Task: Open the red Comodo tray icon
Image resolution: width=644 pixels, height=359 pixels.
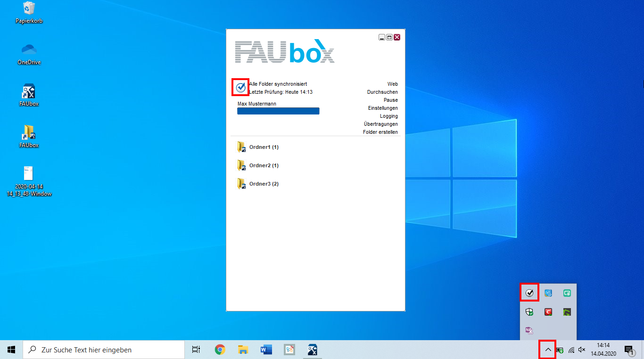Action: click(x=548, y=311)
